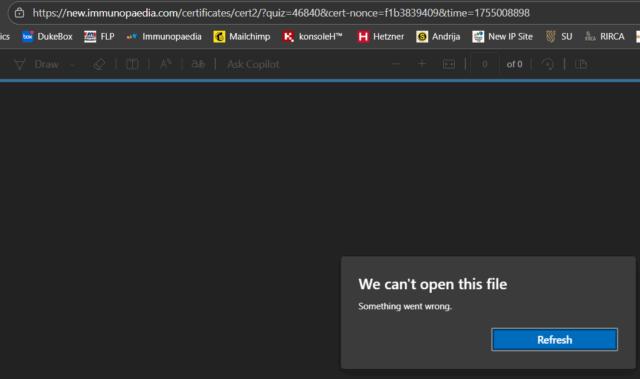This screenshot has width=640, height=379.
Task: Click the Read aloud icon
Action: (x=166, y=64)
